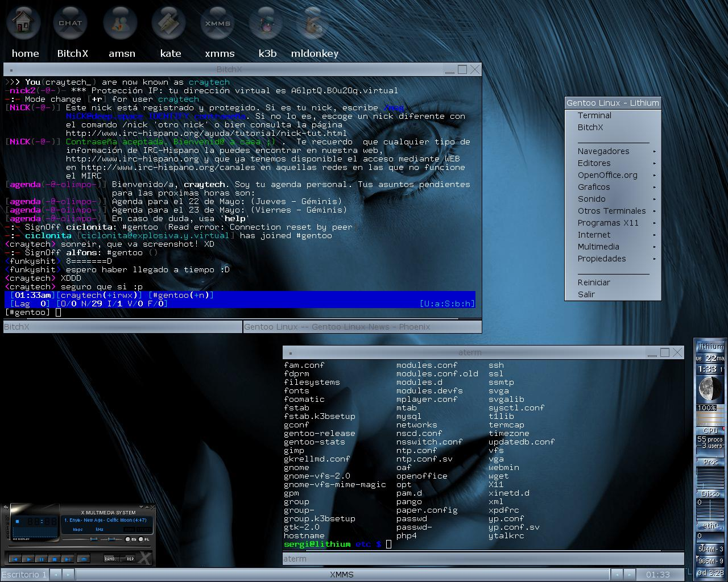This screenshot has width=728, height=582.
Task: Click the next window arrow in taskbar
Action: [629, 575]
